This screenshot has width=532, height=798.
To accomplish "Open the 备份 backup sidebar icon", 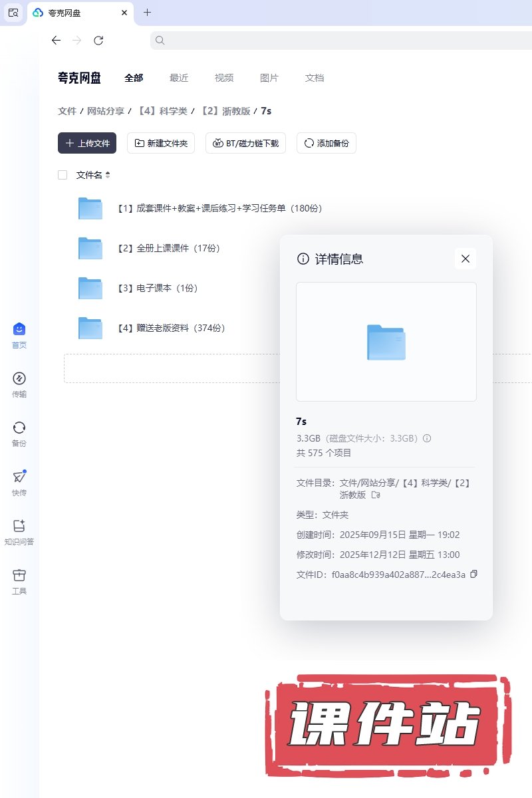I will point(19,428).
